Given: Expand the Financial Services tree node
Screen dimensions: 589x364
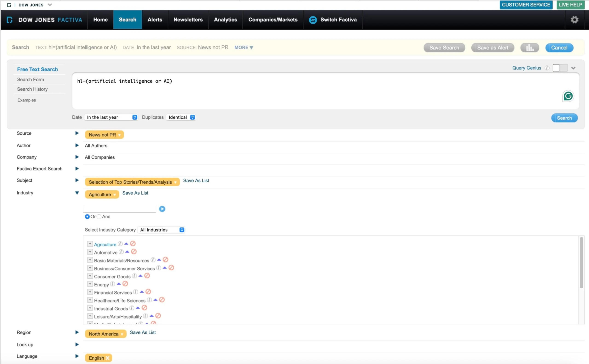Looking at the screenshot, I should (x=90, y=292).
